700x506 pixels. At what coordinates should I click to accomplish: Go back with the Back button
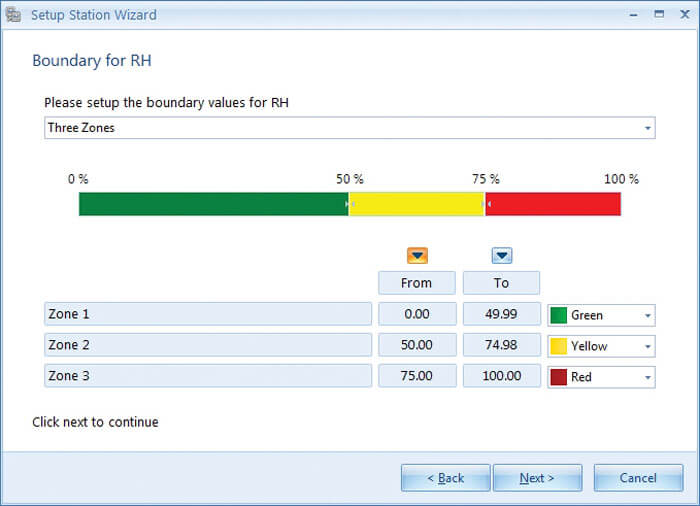pyautogui.click(x=445, y=478)
